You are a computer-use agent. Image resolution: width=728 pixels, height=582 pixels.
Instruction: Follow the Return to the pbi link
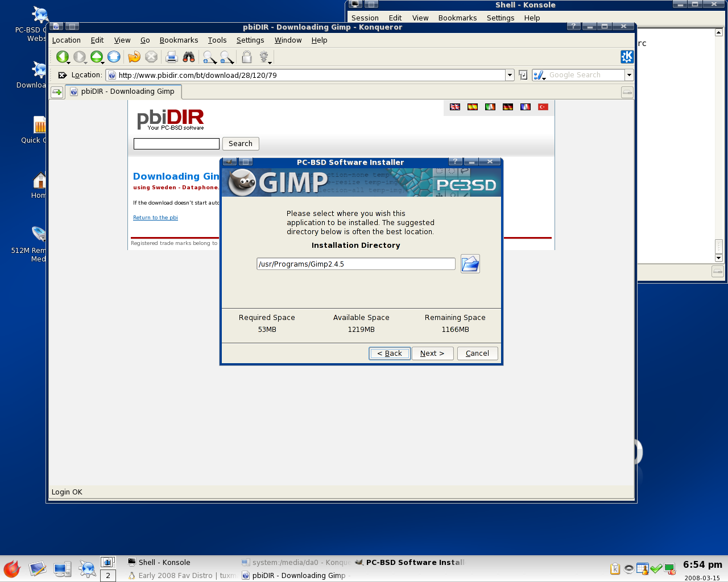point(155,218)
